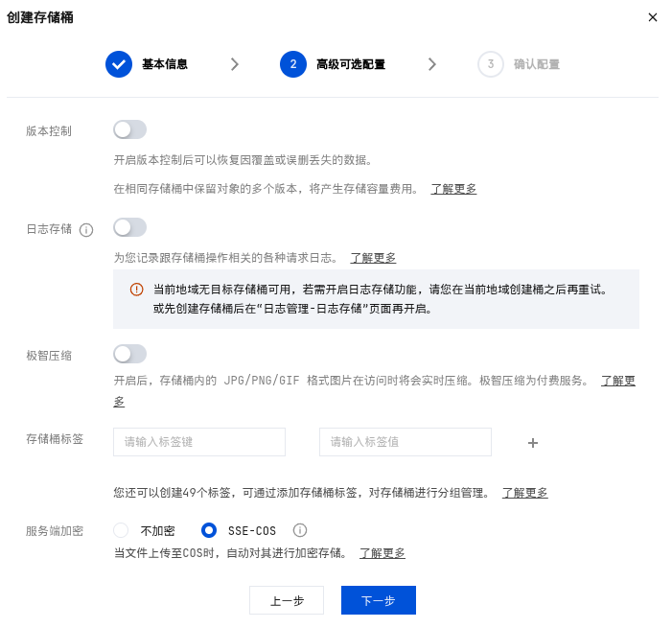Click the orange warning icon in notice
Image resolution: width=672 pixels, height=628 pixels.
[x=136, y=290]
